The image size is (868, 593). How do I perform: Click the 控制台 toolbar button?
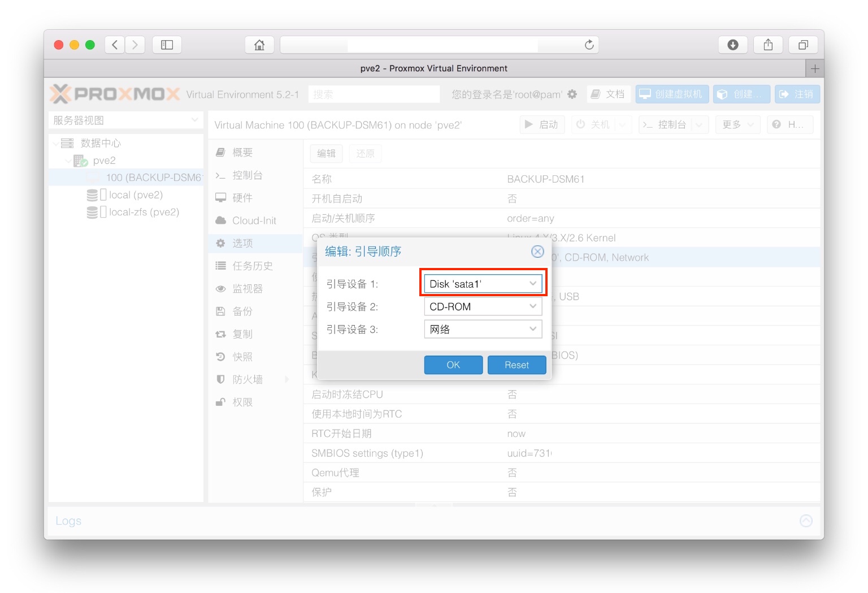(x=665, y=124)
